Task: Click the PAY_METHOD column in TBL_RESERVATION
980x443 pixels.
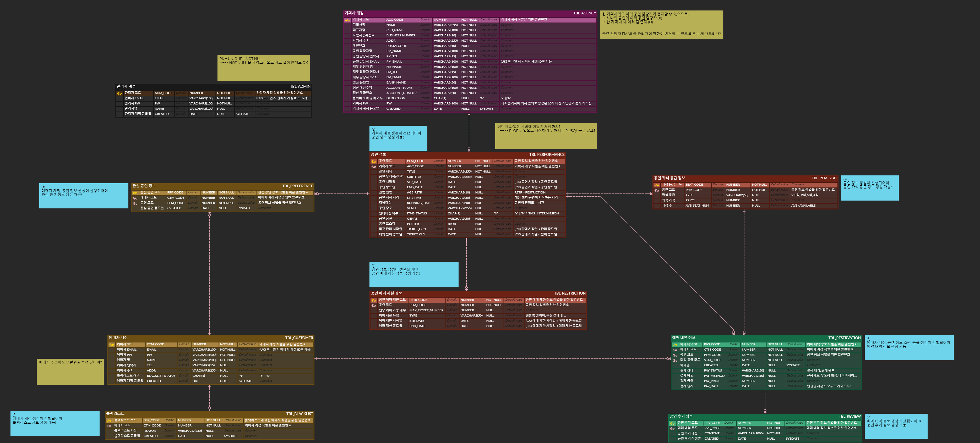Action: (x=714, y=376)
